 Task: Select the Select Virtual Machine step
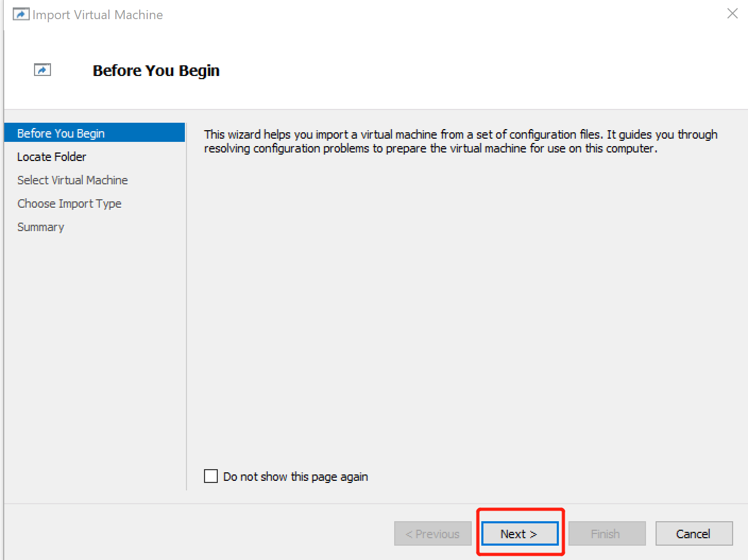pos(73,180)
